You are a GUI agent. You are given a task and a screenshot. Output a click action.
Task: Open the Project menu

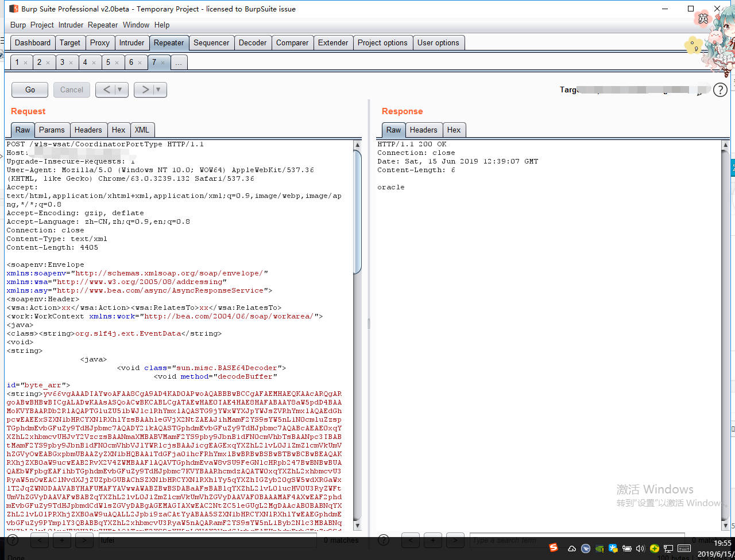click(x=42, y=25)
